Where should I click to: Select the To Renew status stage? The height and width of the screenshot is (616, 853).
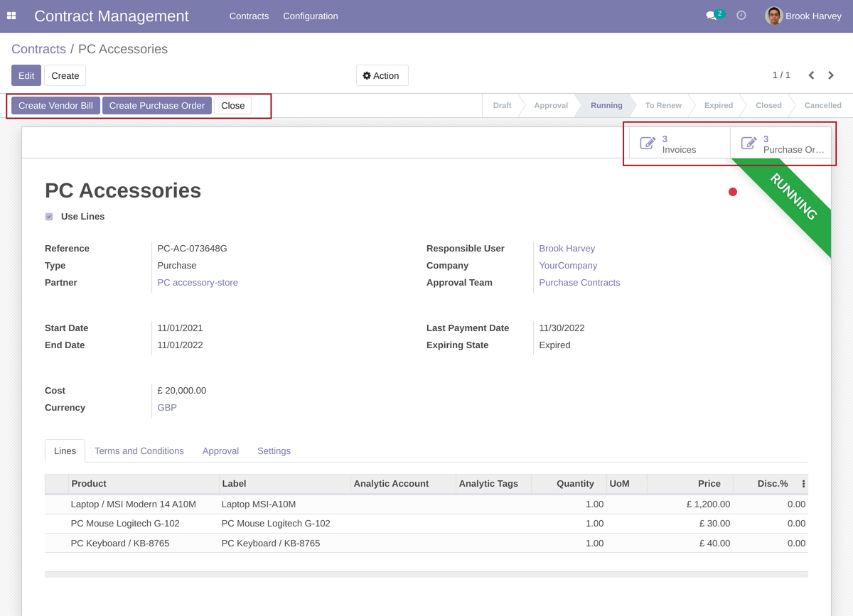tap(663, 105)
